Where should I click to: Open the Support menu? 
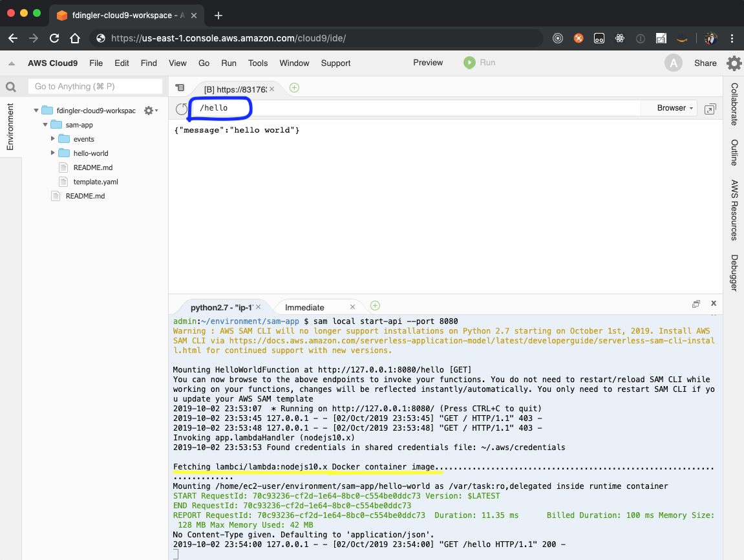pos(335,63)
